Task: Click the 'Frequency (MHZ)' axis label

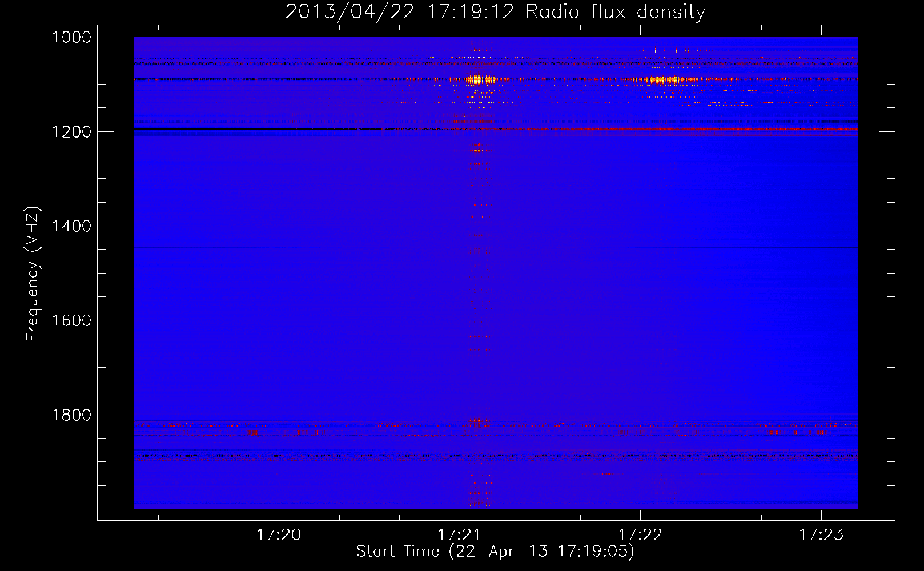Action: pyautogui.click(x=33, y=274)
